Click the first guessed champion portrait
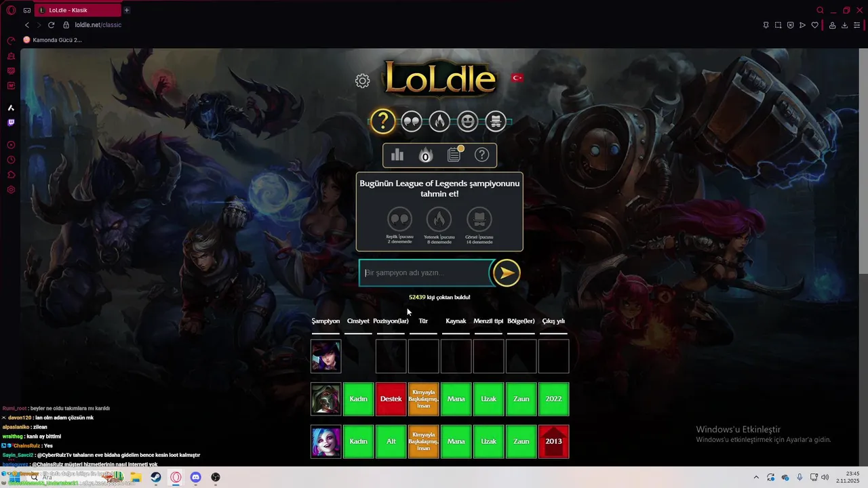Viewport: 868px width, 488px height. pos(326,357)
